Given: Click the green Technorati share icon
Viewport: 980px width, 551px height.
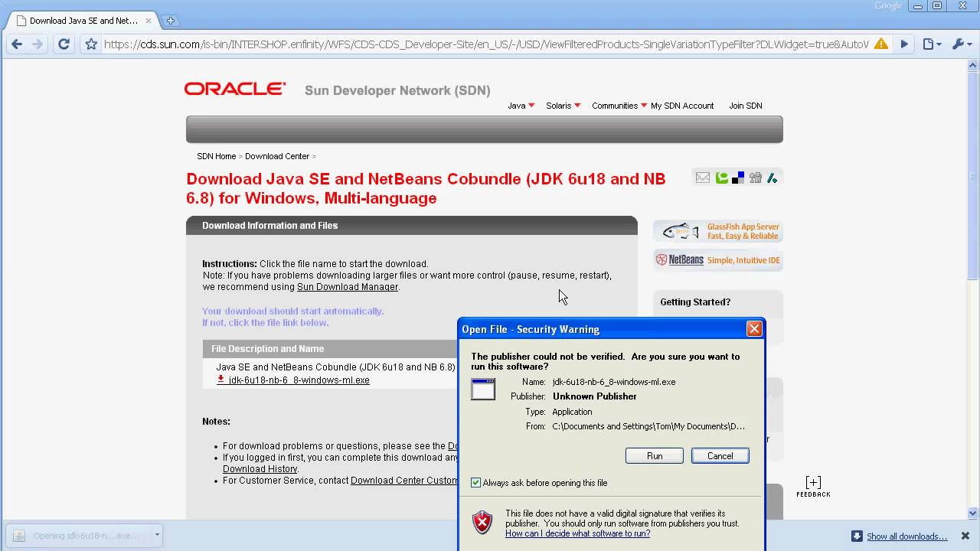Looking at the screenshot, I should pos(721,178).
